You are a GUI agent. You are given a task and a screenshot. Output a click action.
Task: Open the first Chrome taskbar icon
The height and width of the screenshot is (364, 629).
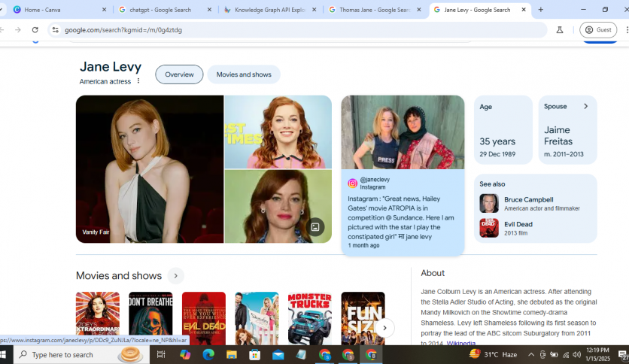pos(324,354)
